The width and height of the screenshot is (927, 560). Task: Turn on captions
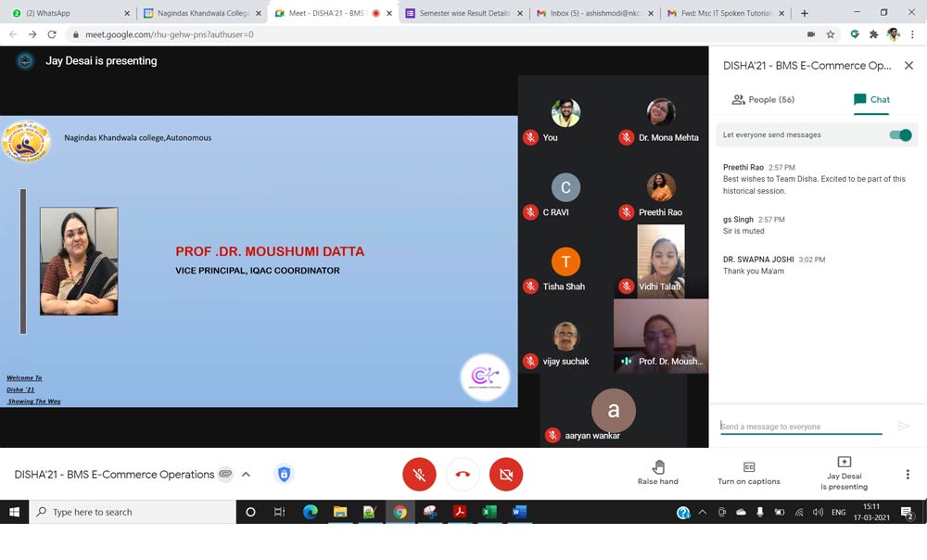point(748,473)
